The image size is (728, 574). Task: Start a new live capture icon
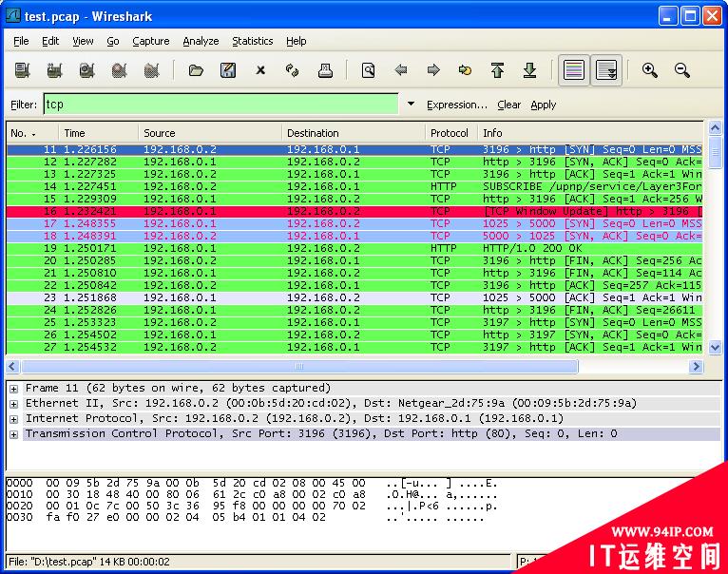tap(86, 70)
